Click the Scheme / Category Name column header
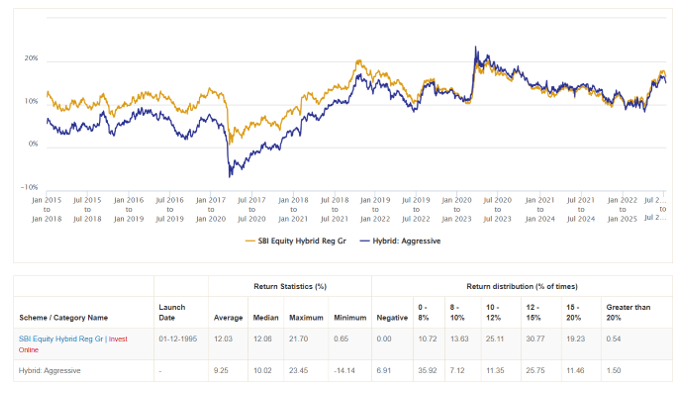Image resolution: width=690 pixels, height=398 pixels. click(63, 318)
